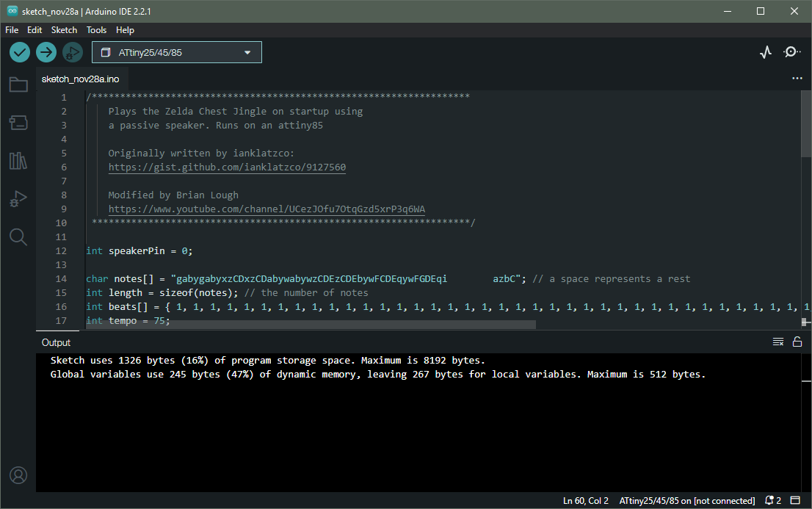Start debugging with the debug button
812x509 pixels.
point(73,52)
